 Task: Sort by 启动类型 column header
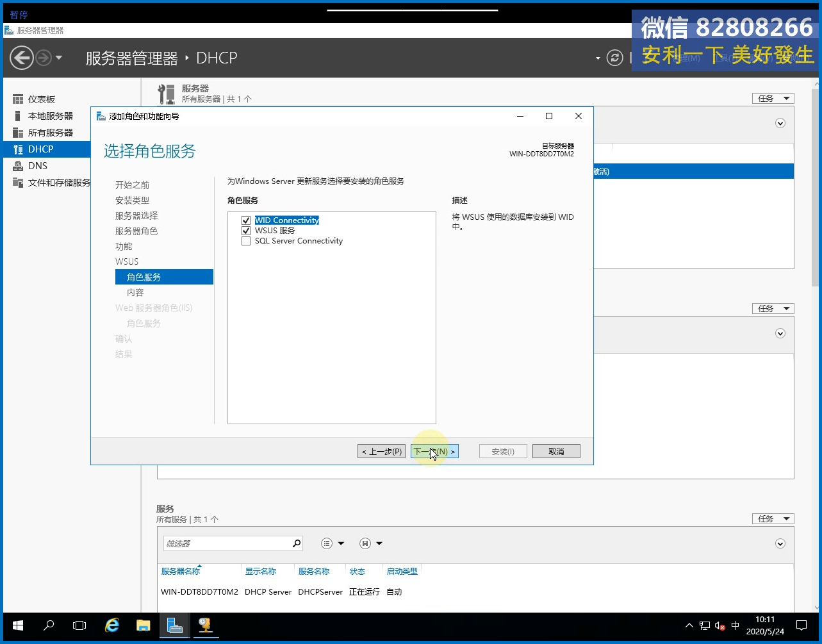(402, 571)
